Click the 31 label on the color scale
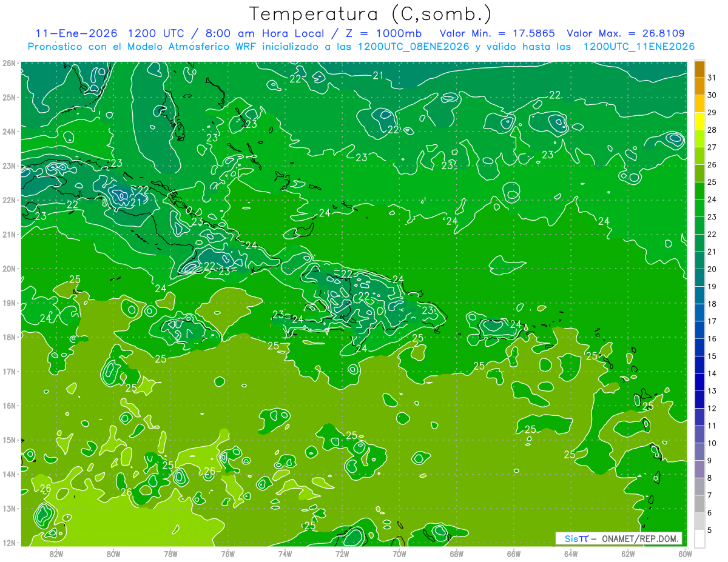728x562 pixels. coord(712,78)
